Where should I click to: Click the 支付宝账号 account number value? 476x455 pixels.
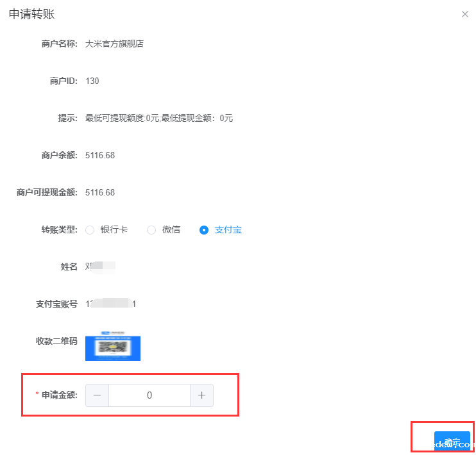[111, 304]
